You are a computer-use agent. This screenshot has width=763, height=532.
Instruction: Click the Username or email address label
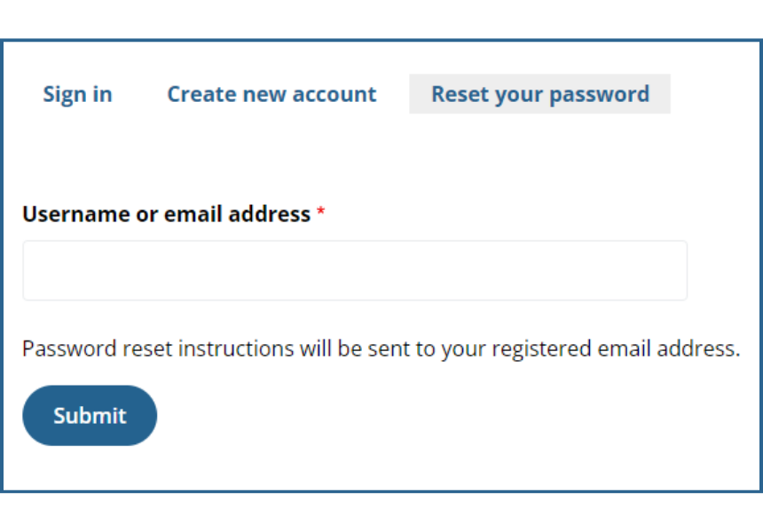click(x=166, y=214)
